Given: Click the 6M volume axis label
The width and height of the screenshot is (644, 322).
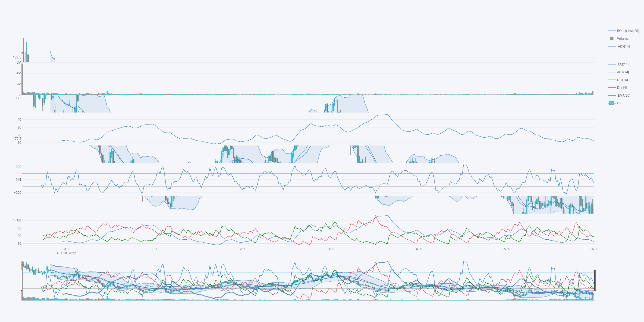Looking at the screenshot, I should [19, 63].
